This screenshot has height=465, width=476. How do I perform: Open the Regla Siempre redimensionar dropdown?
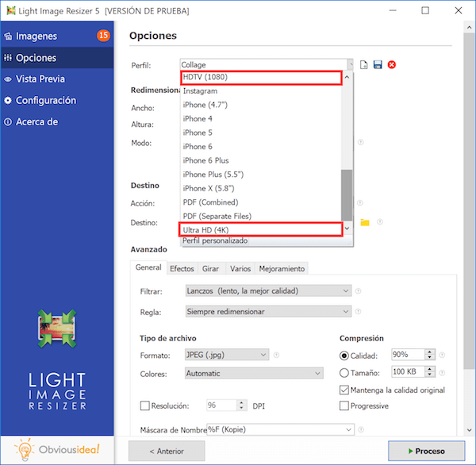coord(268,311)
